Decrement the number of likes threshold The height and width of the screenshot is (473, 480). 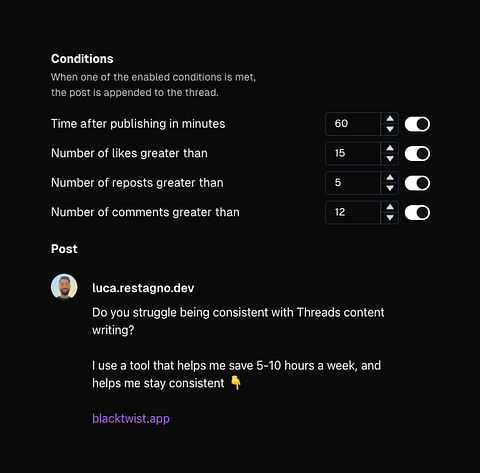point(390,158)
